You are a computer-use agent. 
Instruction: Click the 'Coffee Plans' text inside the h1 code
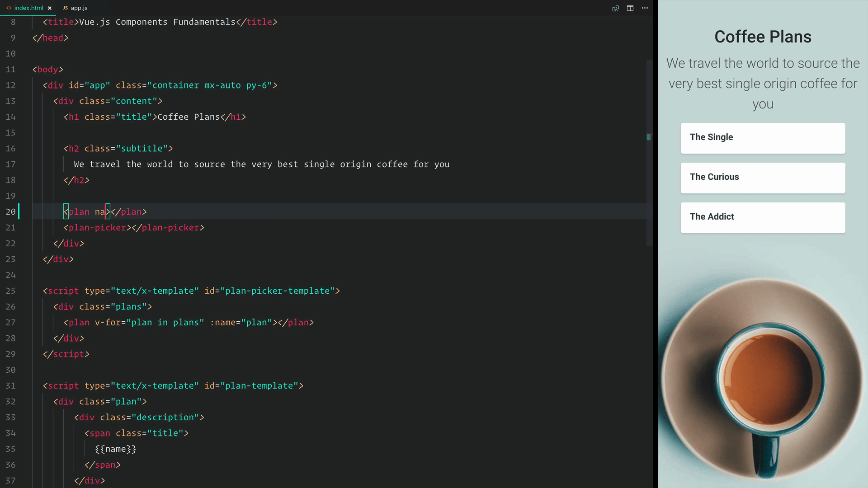tap(189, 117)
